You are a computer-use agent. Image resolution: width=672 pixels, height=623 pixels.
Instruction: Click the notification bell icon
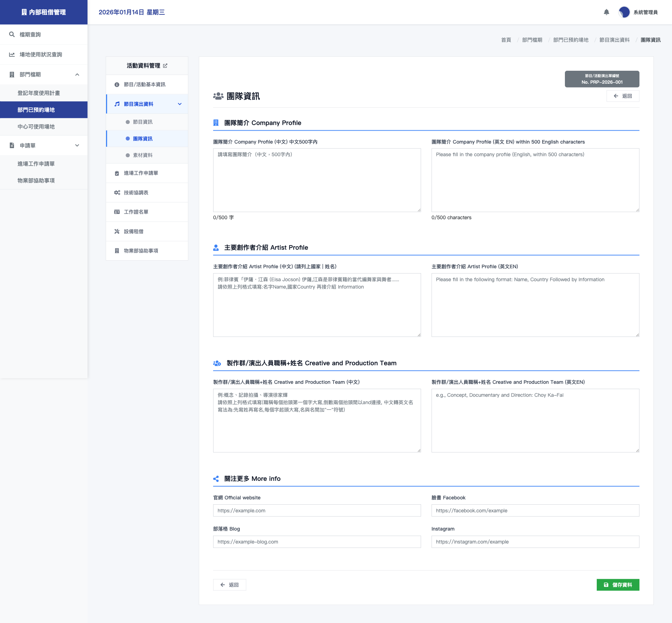pyautogui.click(x=607, y=12)
